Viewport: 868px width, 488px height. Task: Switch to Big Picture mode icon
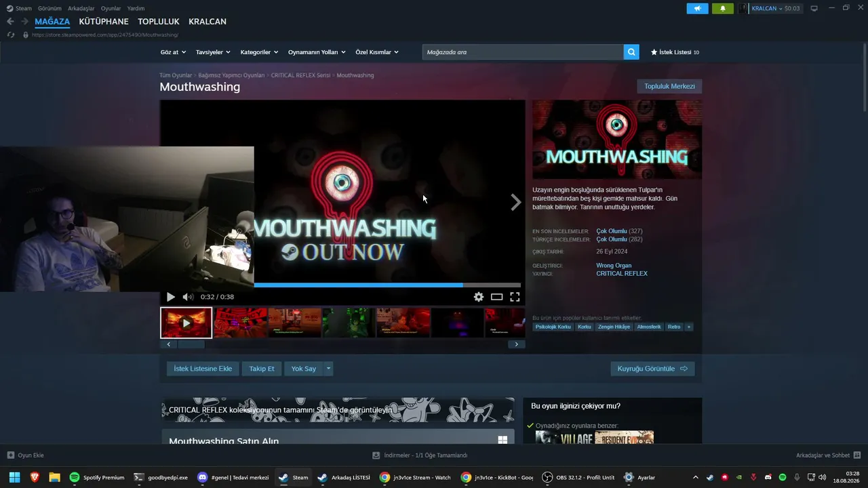tap(814, 8)
